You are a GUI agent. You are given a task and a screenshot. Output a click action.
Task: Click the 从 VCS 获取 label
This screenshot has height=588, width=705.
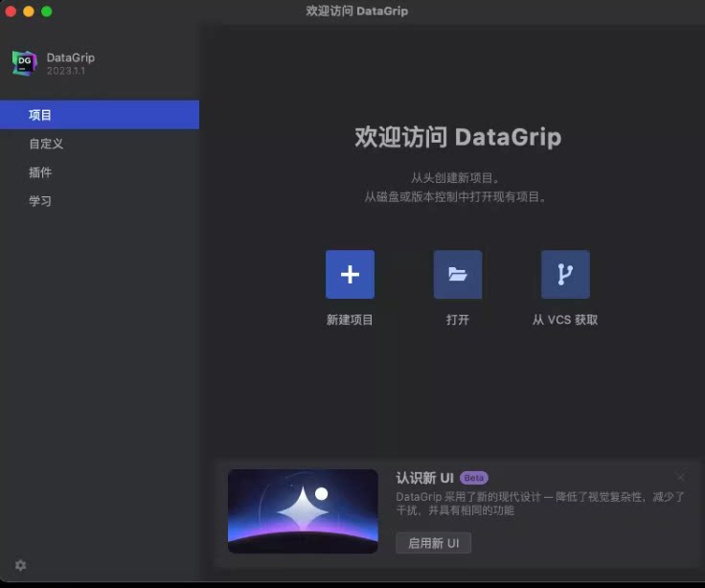click(565, 320)
